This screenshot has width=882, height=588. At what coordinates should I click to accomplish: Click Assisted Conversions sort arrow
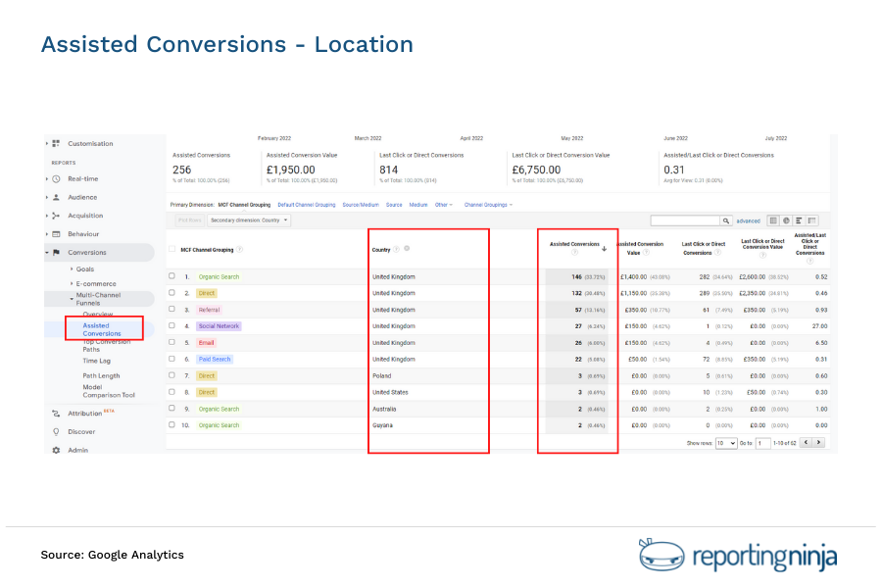click(x=604, y=248)
